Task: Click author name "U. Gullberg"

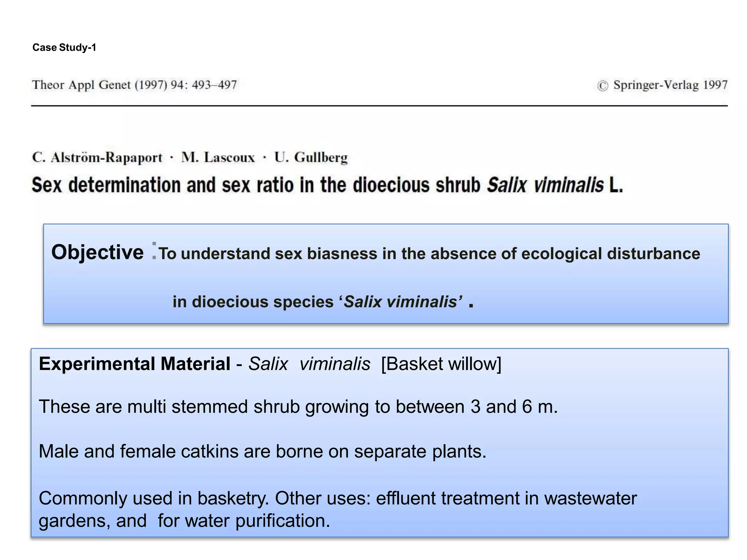Action: 311,157
